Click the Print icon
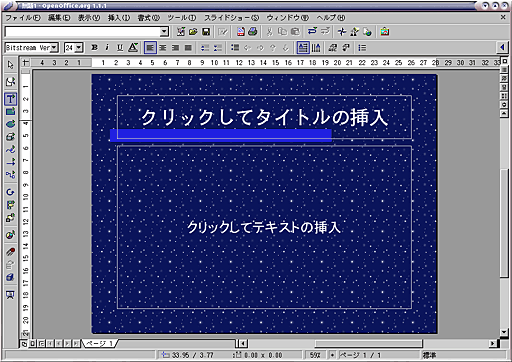The image size is (512, 362). [x=253, y=32]
